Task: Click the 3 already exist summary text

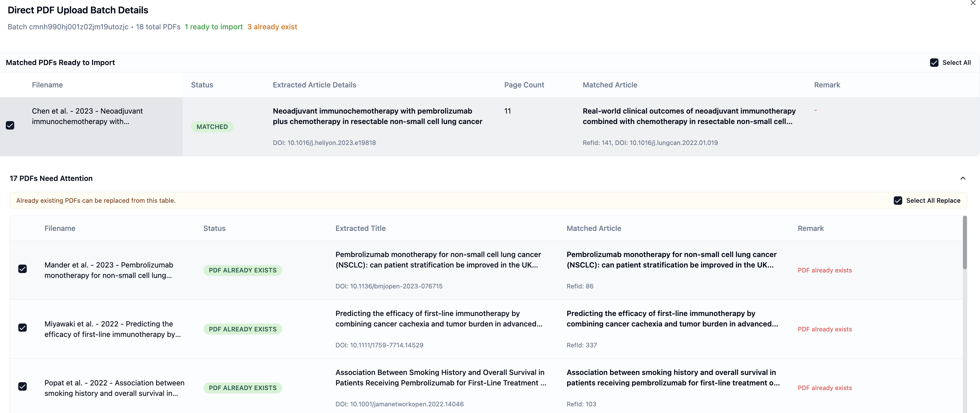Action: 272,27
